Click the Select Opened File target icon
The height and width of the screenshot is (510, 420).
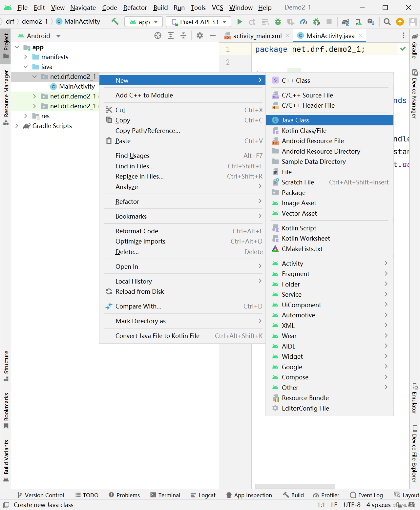(x=158, y=36)
